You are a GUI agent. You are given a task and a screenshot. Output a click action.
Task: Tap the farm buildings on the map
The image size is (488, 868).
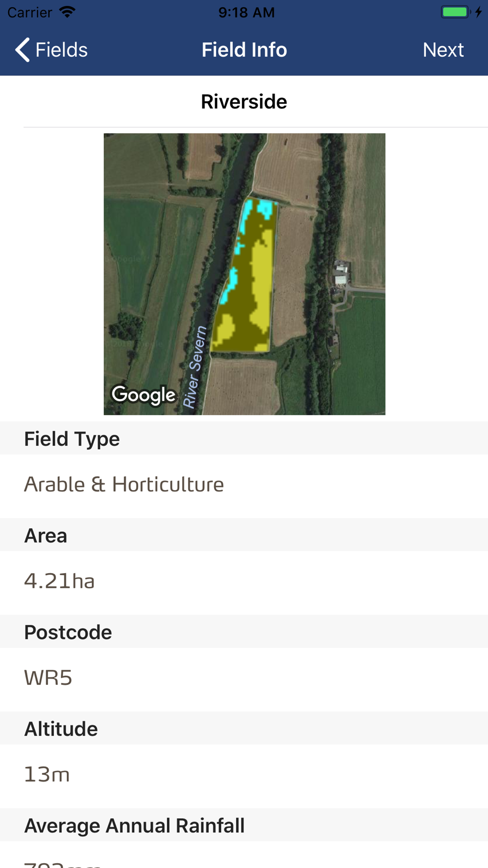[341, 274]
